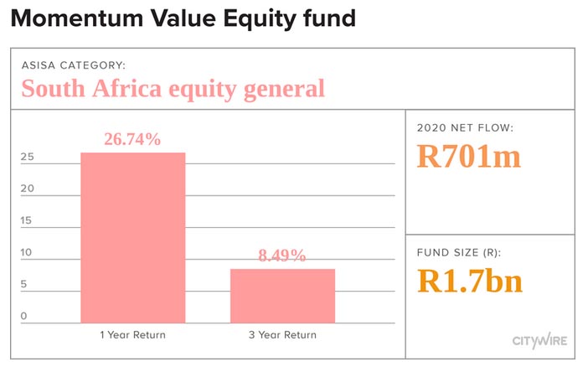Click the 2020 NET FLOW label

pos(464,128)
